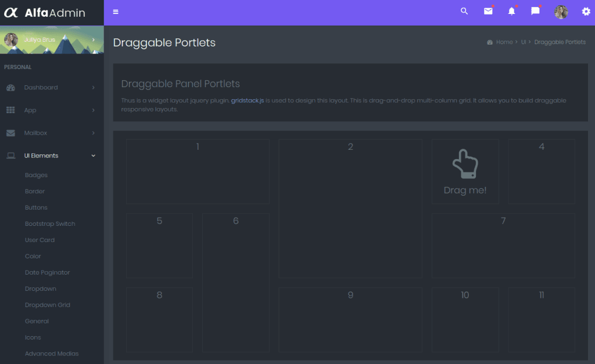
Task: Go to Home breadcrumb link
Action: (x=504, y=42)
